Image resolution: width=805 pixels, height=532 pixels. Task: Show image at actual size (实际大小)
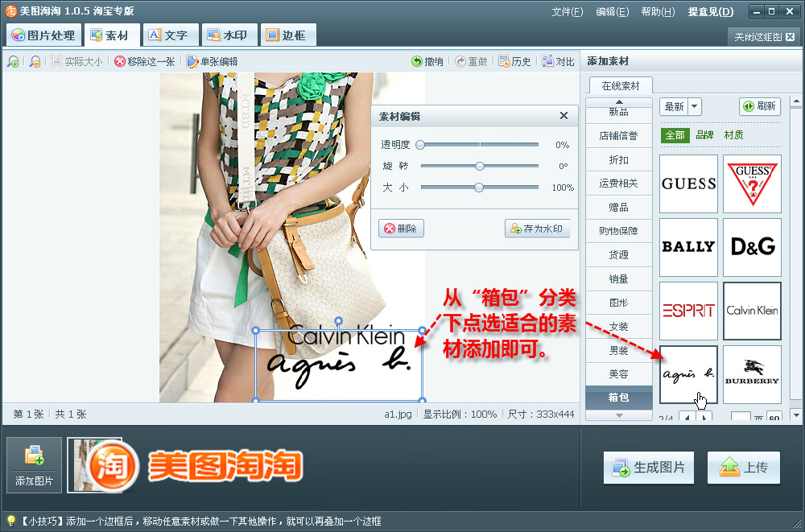[x=77, y=62]
